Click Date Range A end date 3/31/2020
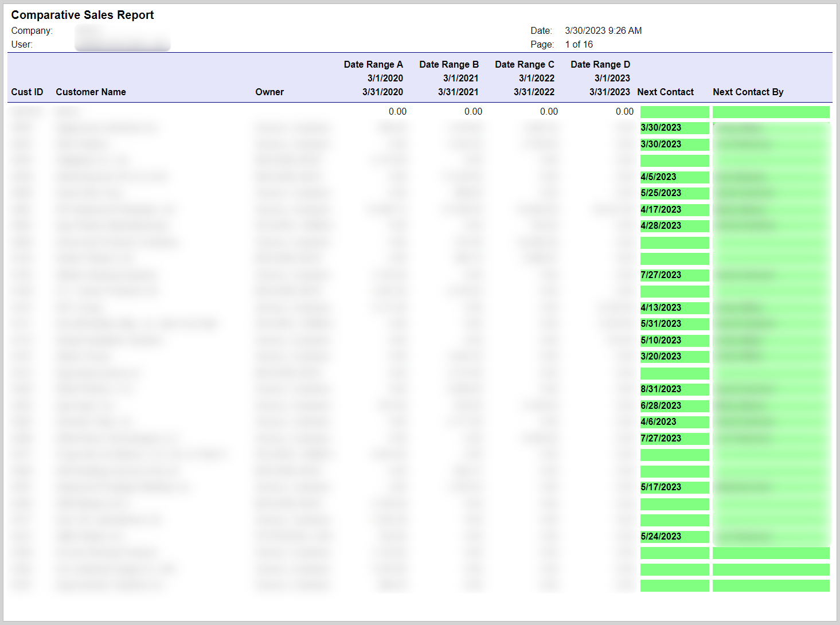This screenshot has width=840, height=625. click(x=382, y=92)
